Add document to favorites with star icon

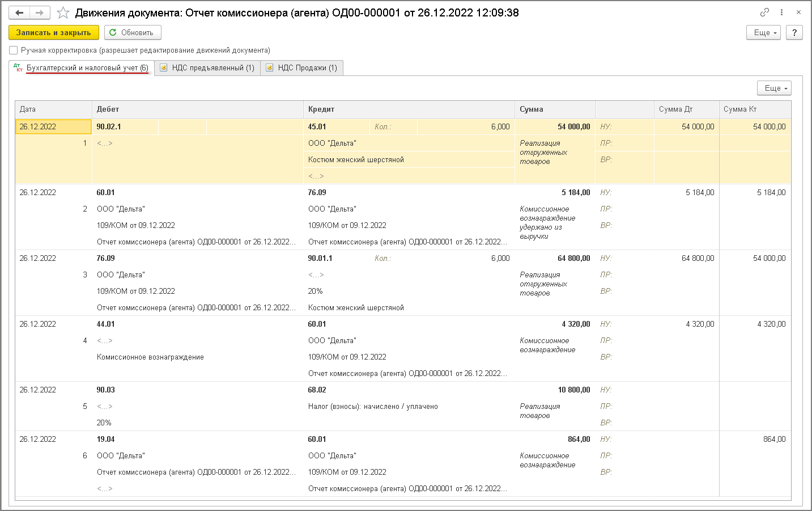(63, 12)
